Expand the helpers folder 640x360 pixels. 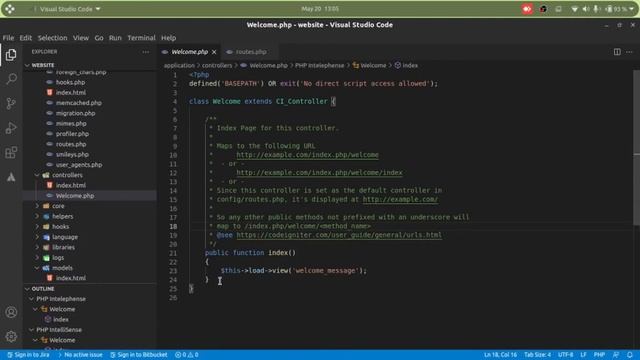tap(37, 216)
